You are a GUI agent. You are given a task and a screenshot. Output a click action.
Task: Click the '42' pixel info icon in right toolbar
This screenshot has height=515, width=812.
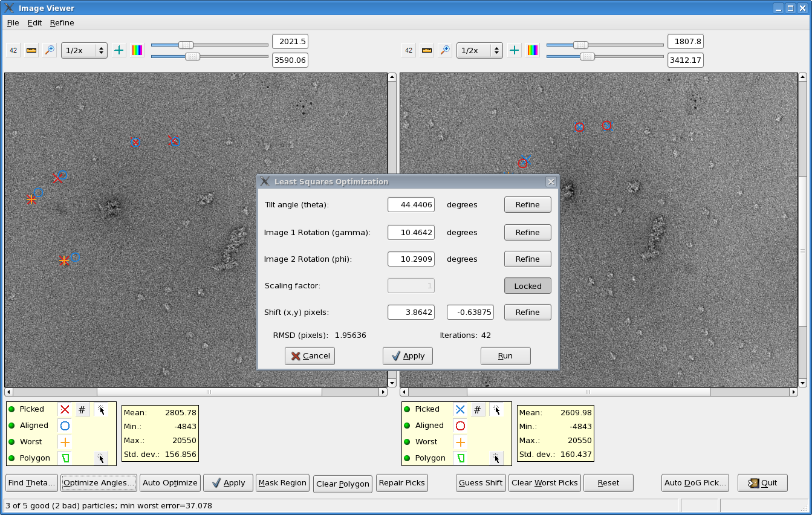pyautogui.click(x=409, y=50)
